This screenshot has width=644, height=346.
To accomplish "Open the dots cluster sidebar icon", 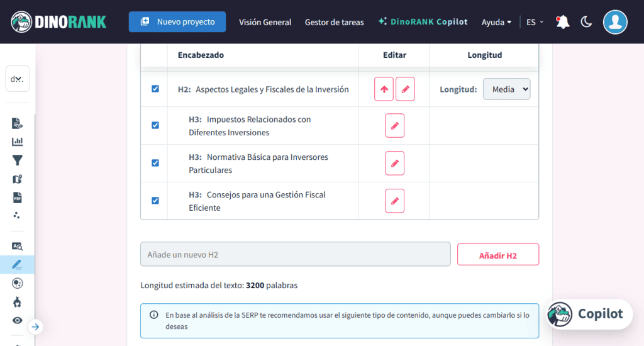I will coord(16,215).
